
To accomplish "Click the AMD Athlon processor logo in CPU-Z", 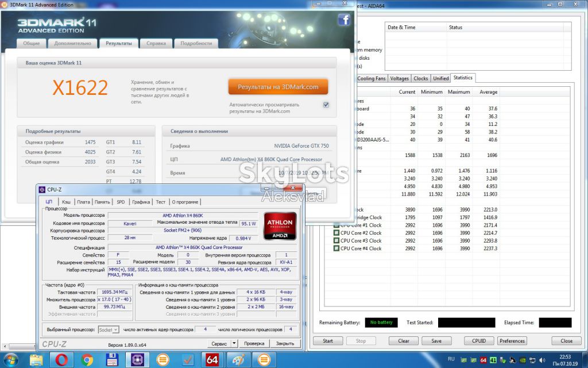I will 280,226.
